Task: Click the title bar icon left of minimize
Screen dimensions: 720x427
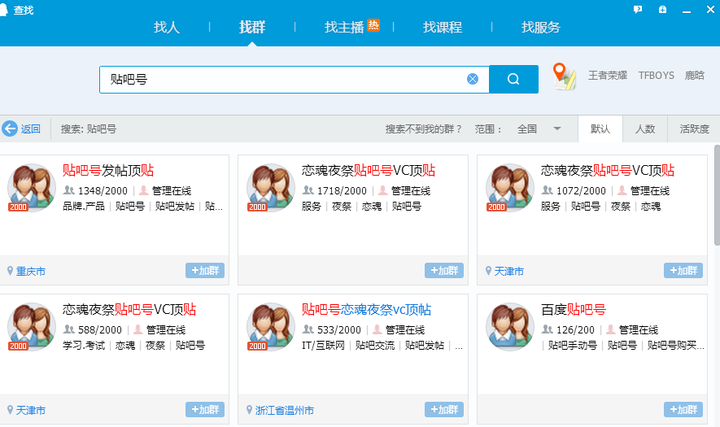Action: (662, 9)
